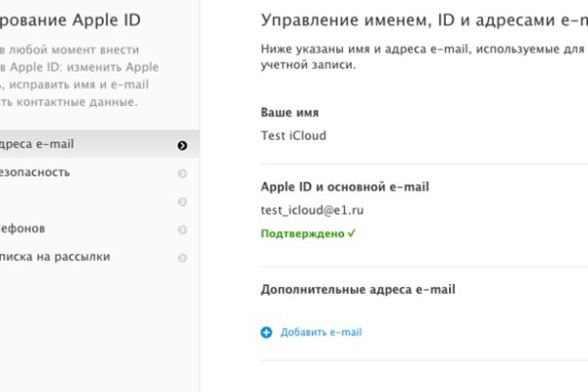Click the Test iCloud name value

click(x=293, y=135)
